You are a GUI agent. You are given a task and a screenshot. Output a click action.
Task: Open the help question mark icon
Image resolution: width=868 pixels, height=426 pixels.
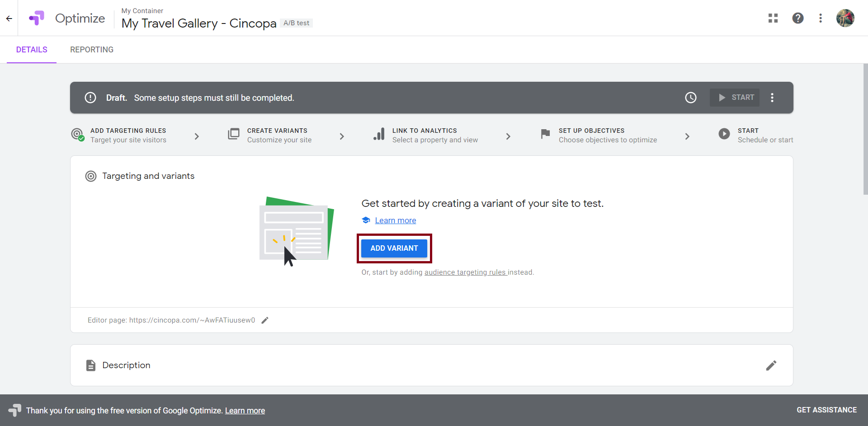(x=798, y=18)
